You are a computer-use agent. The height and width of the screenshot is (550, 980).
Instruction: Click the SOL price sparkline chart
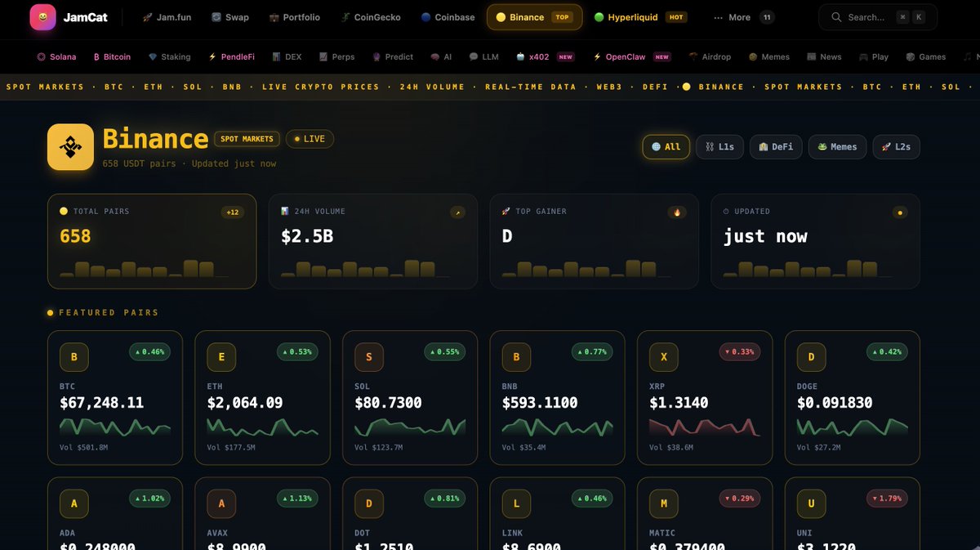pyautogui.click(x=410, y=427)
